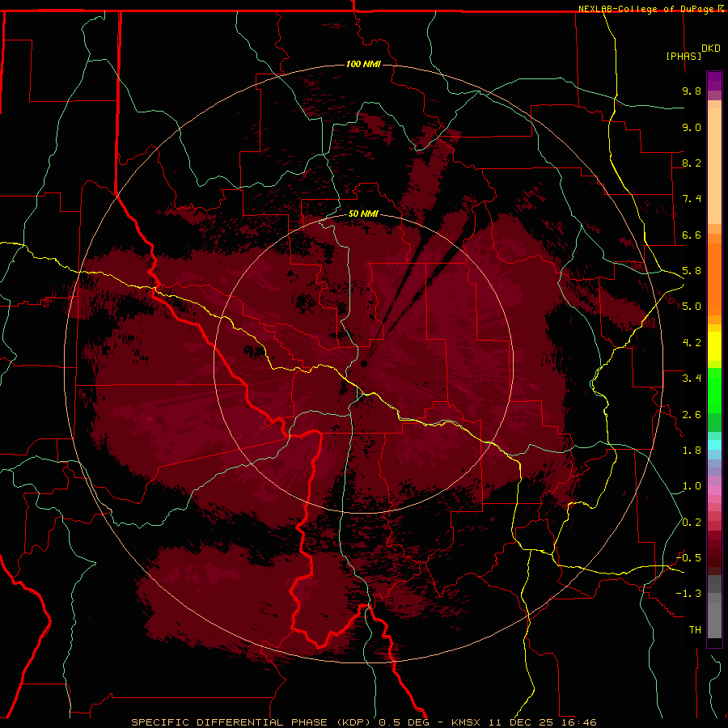
Task: Click the 9.0 value on color scale
Action: [692, 127]
